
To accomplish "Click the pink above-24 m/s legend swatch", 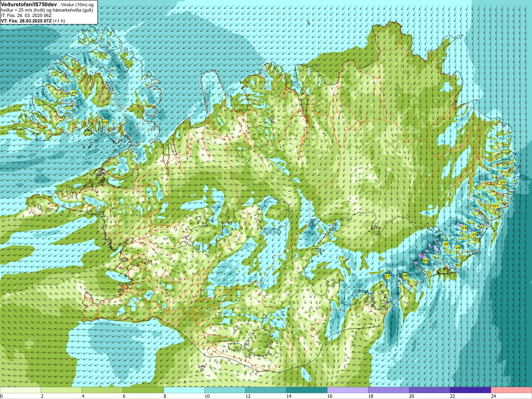I will tap(512, 390).
